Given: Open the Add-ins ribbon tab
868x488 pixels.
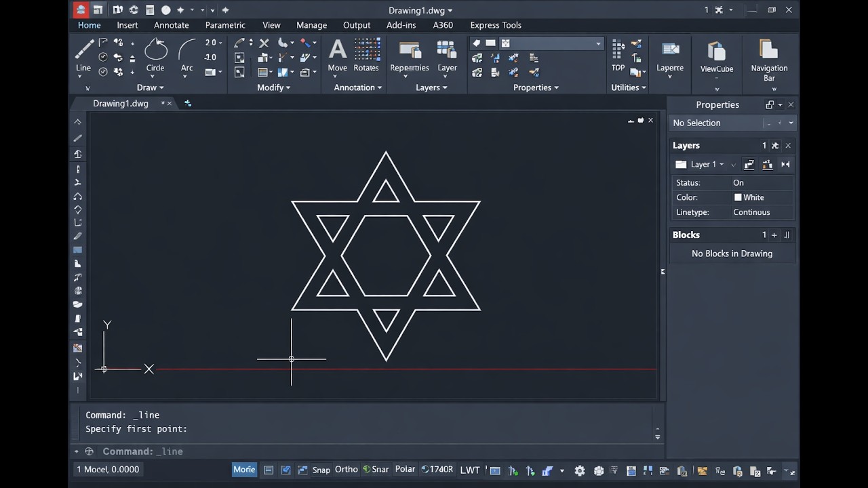Looking at the screenshot, I should (401, 25).
